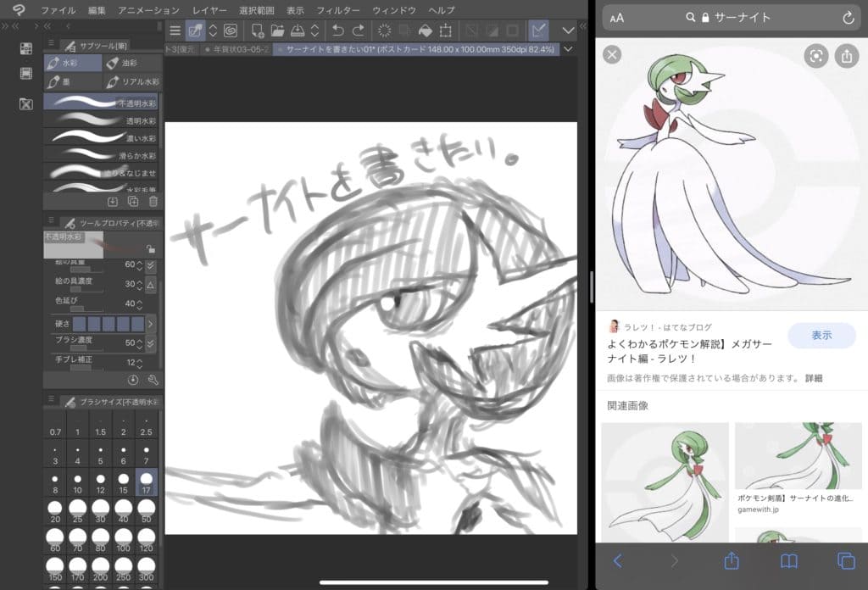Select the リアル水彩 sub tool group
The height and width of the screenshot is (590, 868).
coord(133,82)
